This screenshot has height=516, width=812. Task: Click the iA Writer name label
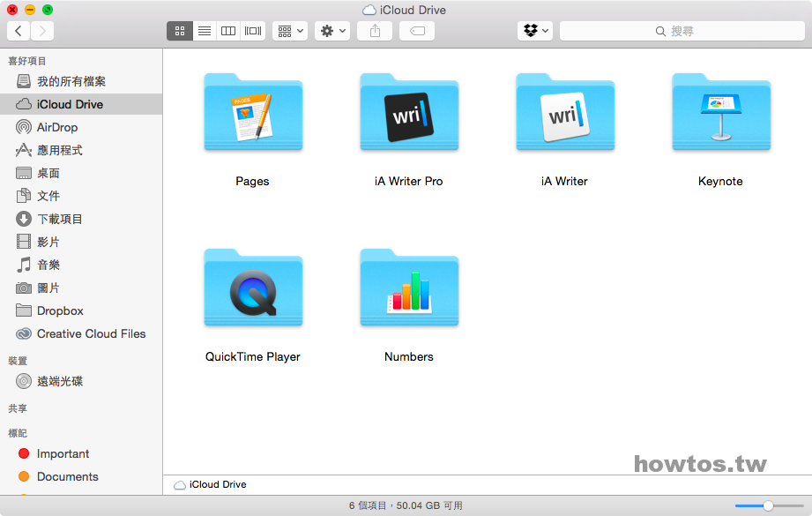pyautogui.click(x=564, y=182)
